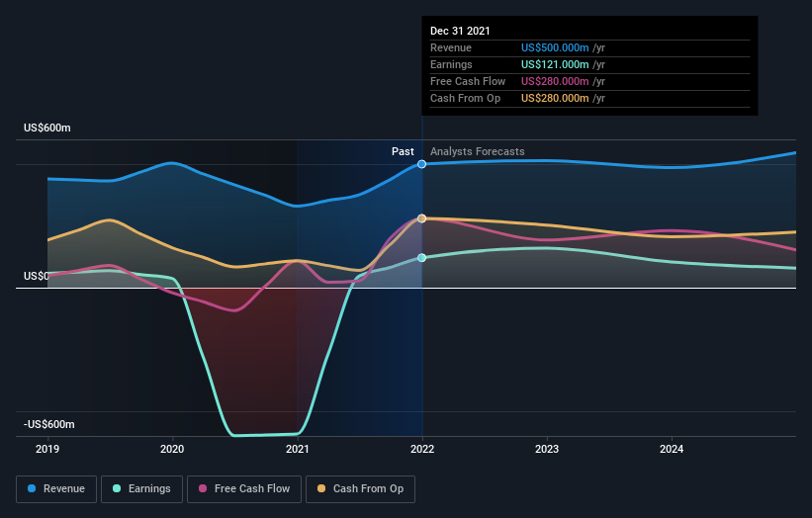Click the Free Cash Flow US$280.000m value
This screenshot has width=812, height=518.
[x=555, y=81]
